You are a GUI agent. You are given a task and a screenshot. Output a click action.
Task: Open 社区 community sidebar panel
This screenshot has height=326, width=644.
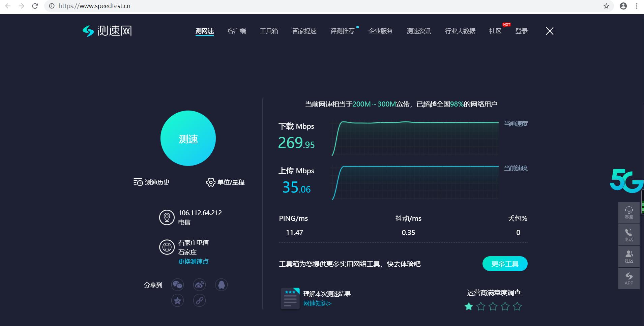tap(628, 257)
